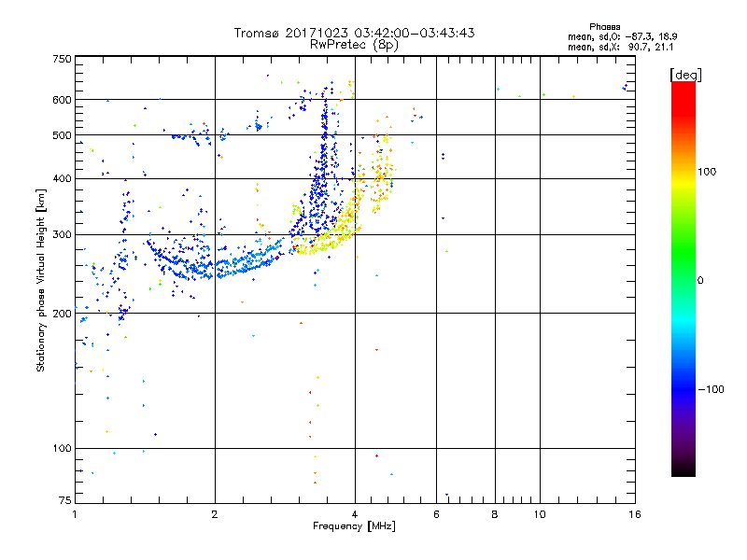Click the y-axis tick label '750'

point(62,59)
